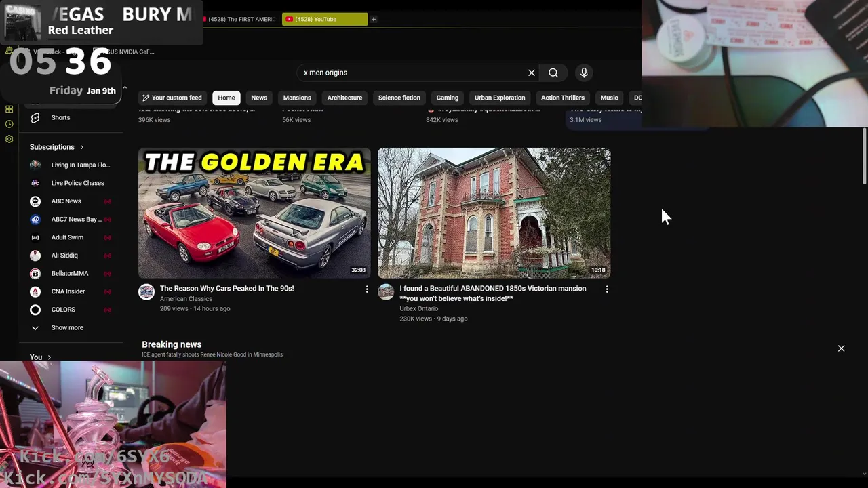Open Your custom feed button
The image size is (868, 488).
pyautogui.click(x=172, y=98)
